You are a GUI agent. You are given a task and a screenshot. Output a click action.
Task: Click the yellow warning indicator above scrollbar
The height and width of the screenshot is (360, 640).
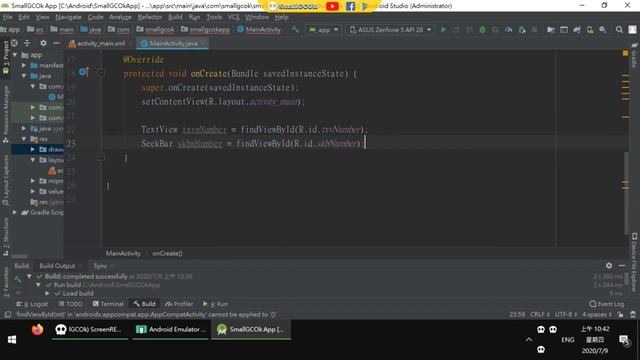[x=625, y=53]
